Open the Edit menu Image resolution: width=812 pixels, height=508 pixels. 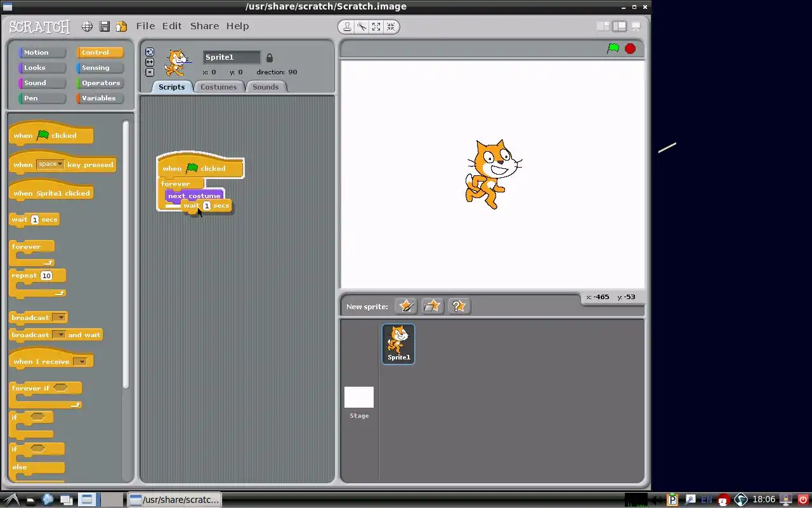tap(172, 26)
